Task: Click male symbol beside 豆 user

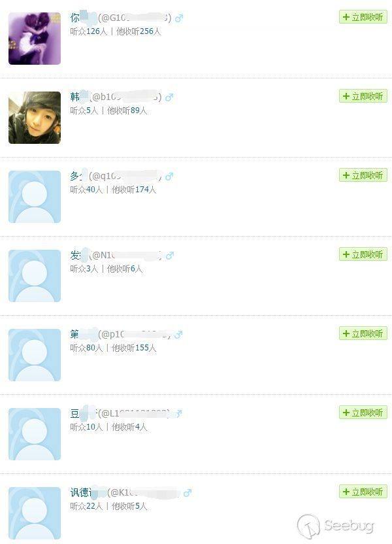Action: tap(178, 413)
